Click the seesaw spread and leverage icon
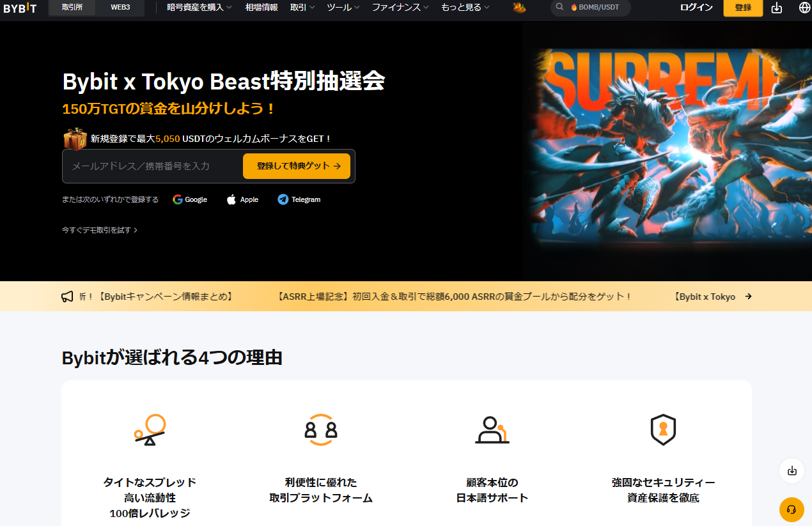Screen dimensions: 812x526 pos(150,429)
